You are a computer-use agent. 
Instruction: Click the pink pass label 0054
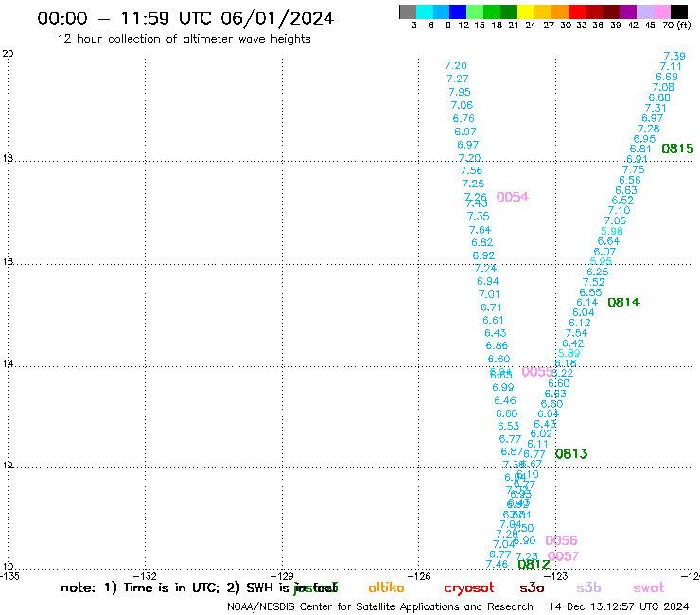tap(513, 197)
